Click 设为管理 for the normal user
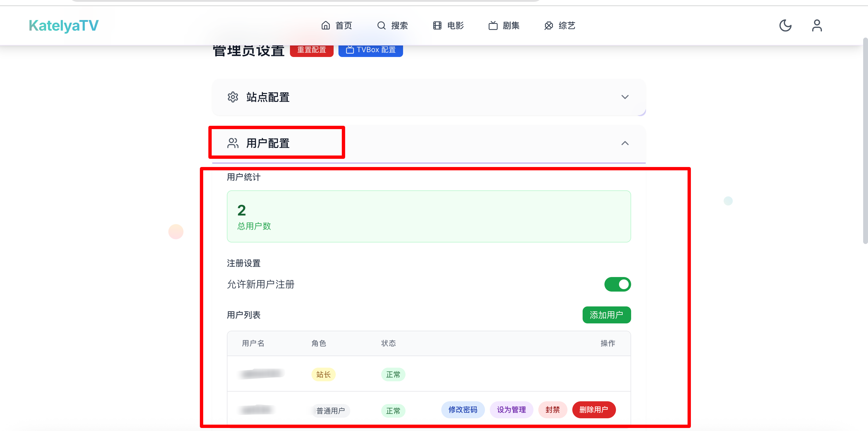868x431 pixels. click(x=511, y=409)
